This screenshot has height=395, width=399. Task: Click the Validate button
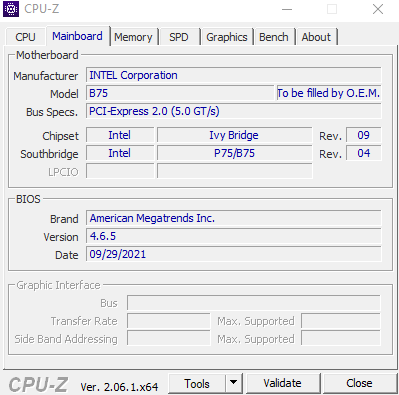(x=282, y=383)
